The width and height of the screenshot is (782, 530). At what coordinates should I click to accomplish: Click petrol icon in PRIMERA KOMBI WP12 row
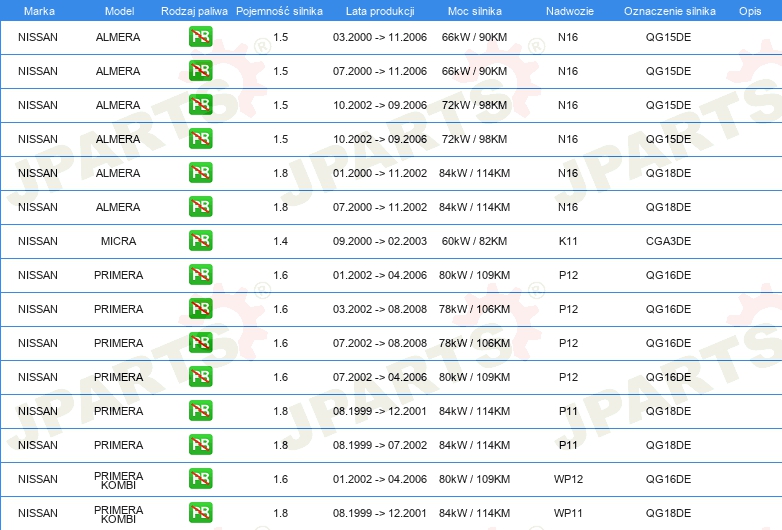200,479
